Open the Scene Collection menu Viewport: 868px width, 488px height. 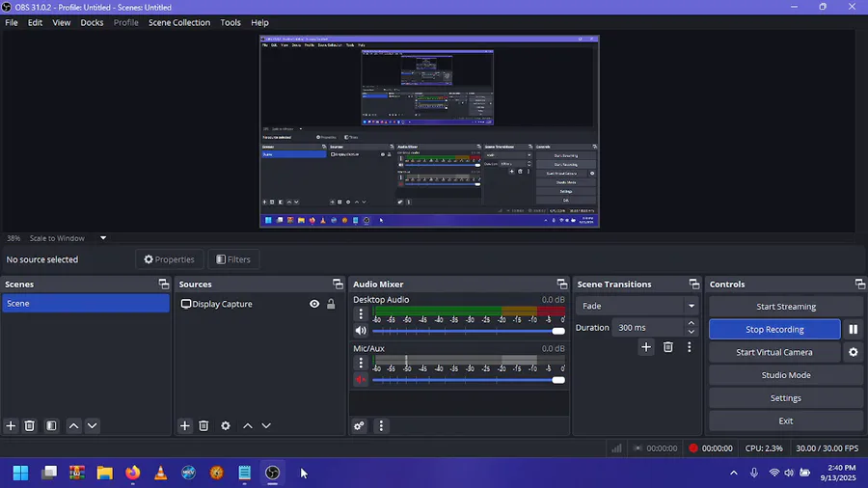[x=179, y=23]
